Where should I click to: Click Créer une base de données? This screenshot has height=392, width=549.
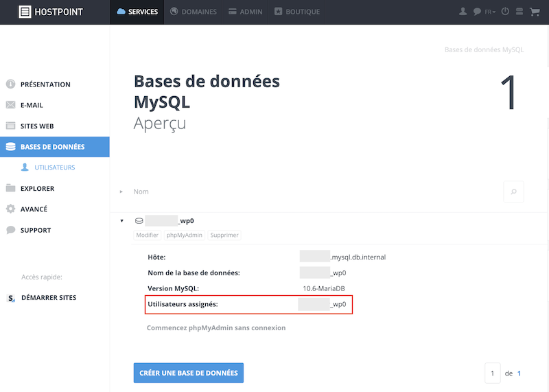tap(188, 373)
